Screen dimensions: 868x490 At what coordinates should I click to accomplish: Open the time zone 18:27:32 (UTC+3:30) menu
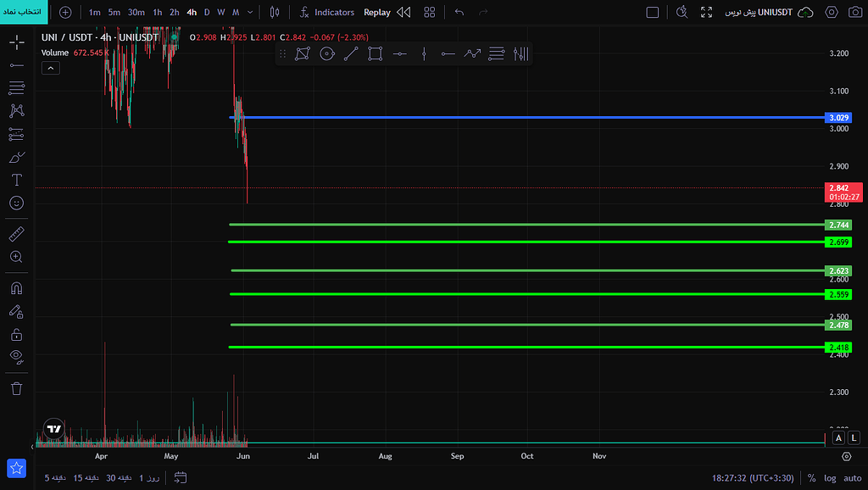pyautogui.click(x=753, y=478)
